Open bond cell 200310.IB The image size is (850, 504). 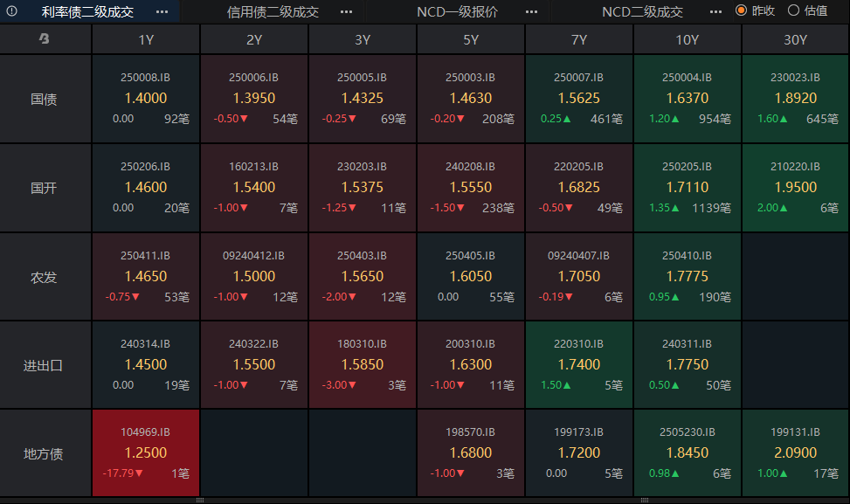[x=471, y=365]
